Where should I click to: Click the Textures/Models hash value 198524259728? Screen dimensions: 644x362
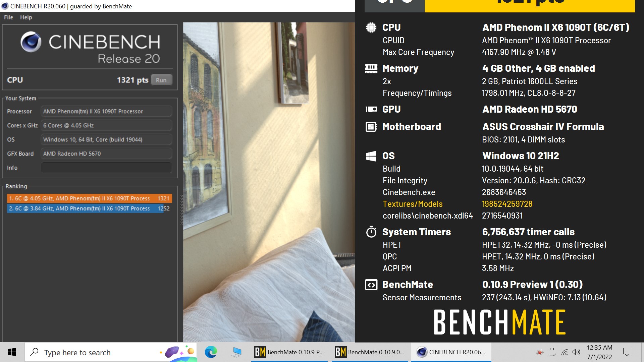point(507,204)
